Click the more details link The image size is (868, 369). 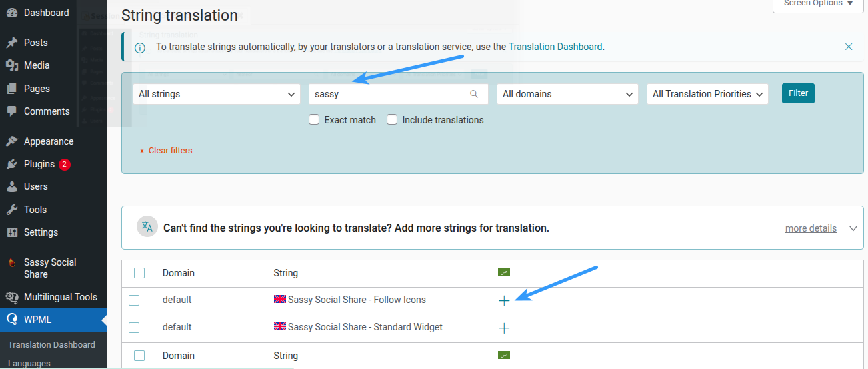[811, 228]
